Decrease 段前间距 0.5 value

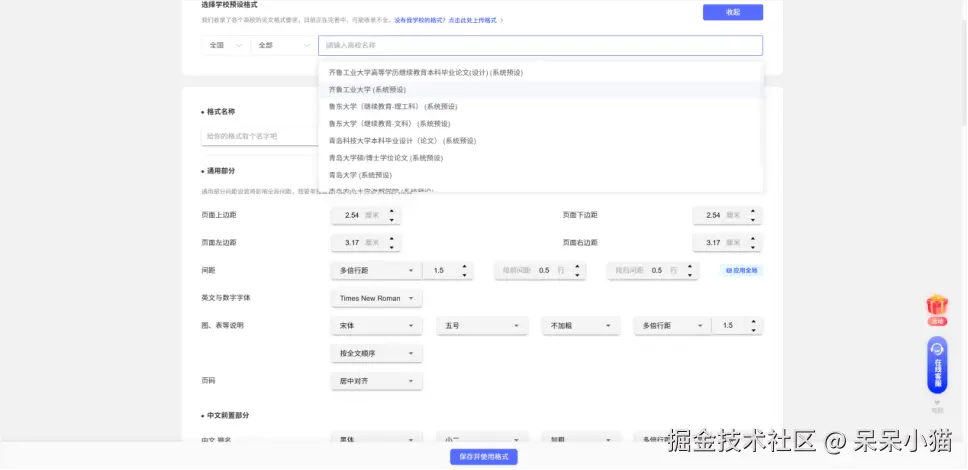point(577,275)
